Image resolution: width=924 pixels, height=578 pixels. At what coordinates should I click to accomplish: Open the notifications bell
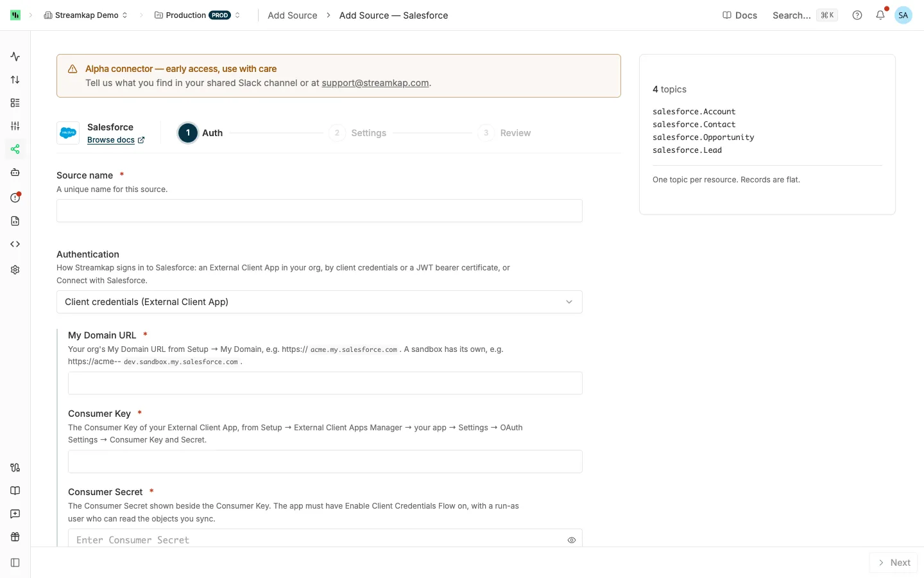point(880,15)
